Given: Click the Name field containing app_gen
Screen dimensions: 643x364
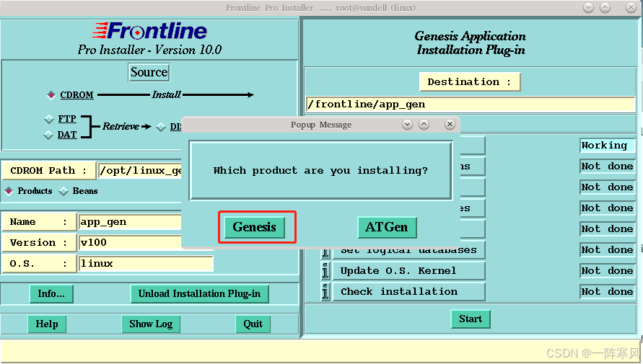Looking at the screenshot, I should click(130, 222).
